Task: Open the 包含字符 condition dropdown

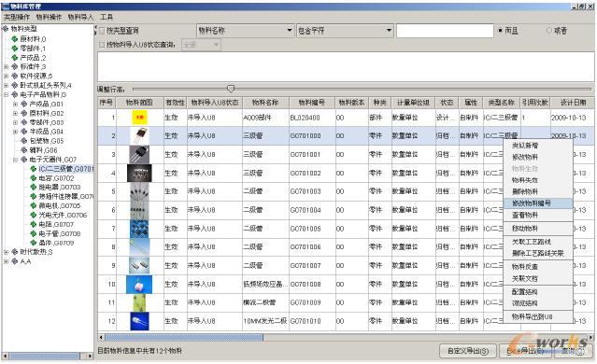Action: [x=389, y=31]
